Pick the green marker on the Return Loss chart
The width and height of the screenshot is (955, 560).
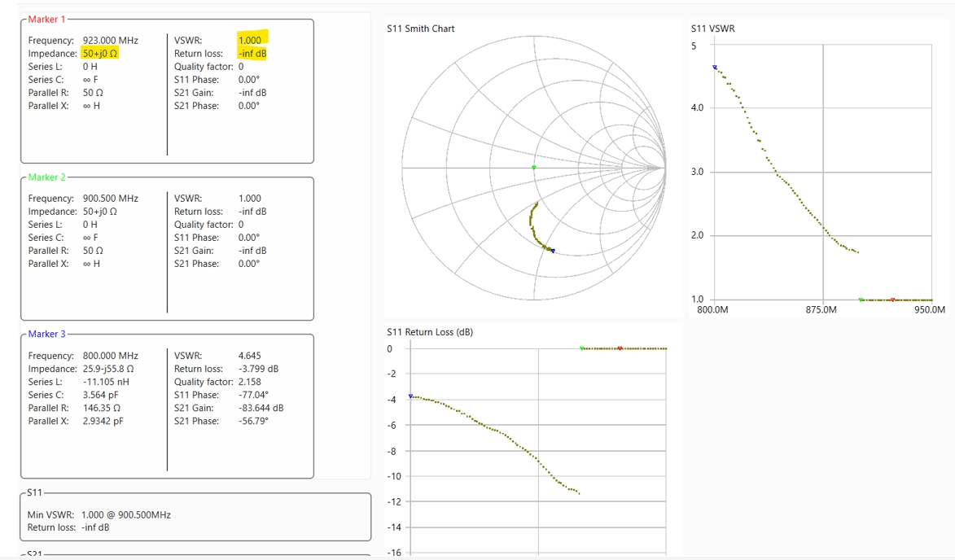[581, 348]
